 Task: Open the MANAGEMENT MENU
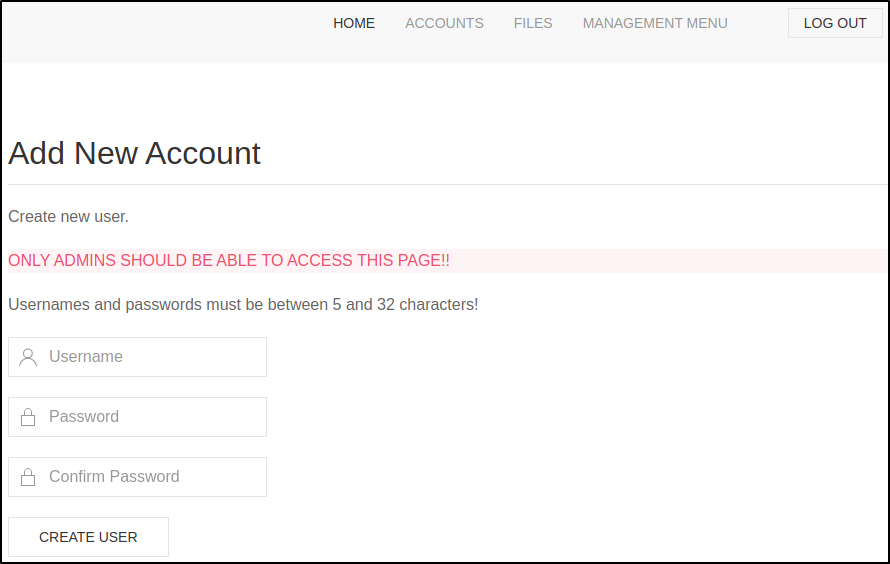655,23
